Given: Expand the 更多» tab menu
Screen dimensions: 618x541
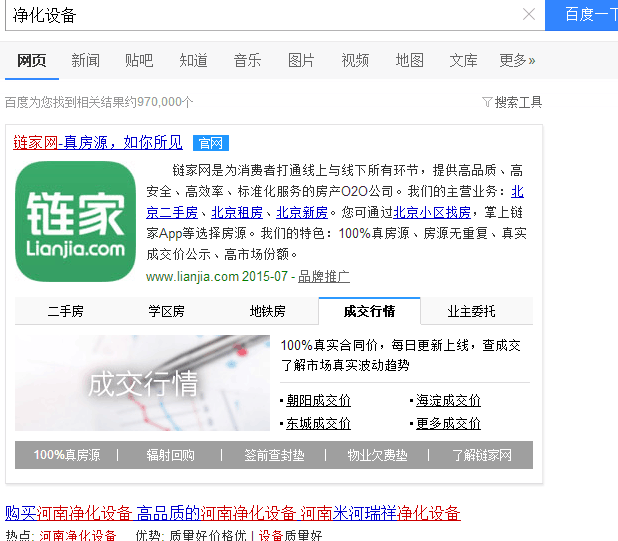Looking at the screenshot, I should pos(517,61).
